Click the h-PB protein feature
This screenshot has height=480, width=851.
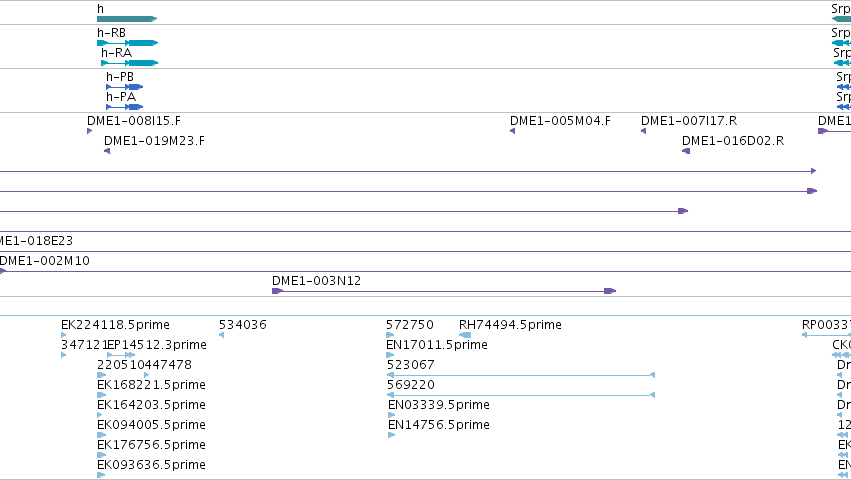125,87
